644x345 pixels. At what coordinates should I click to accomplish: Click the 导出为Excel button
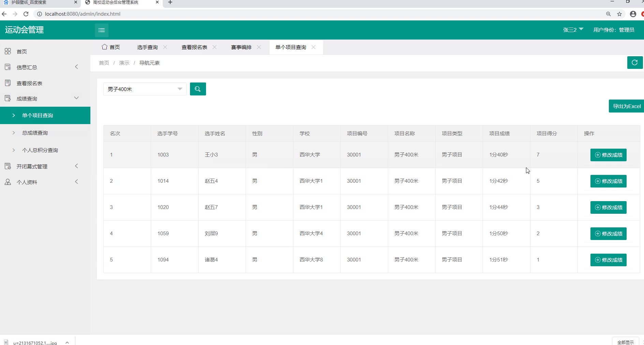(626, 106)
